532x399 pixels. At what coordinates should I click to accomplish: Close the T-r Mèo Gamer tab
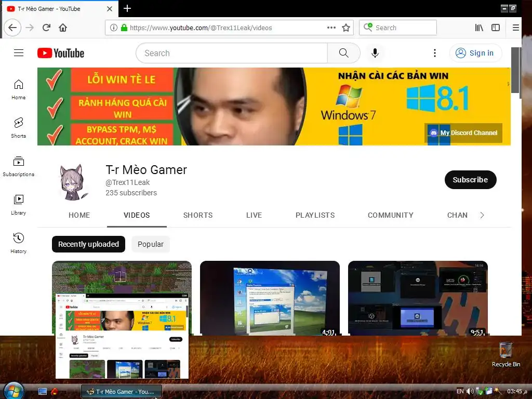[x=110, y=9]
